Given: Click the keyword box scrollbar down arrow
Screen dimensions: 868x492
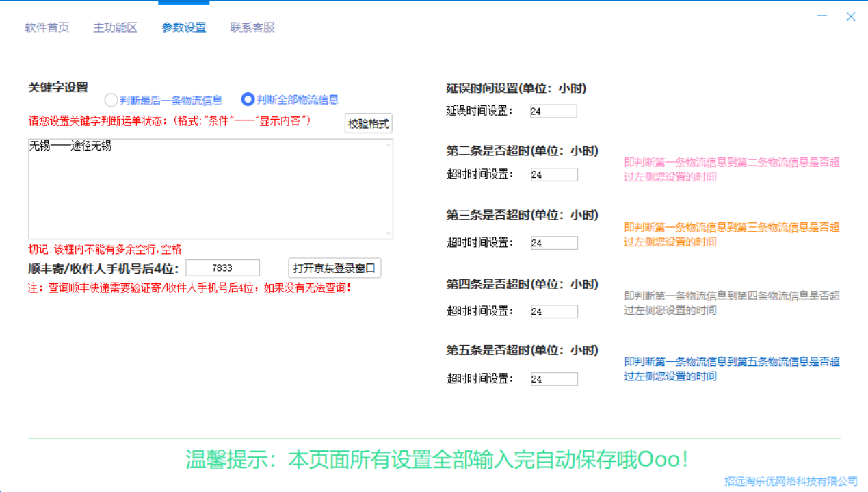Looking at the screenshot, I should 389,234.
